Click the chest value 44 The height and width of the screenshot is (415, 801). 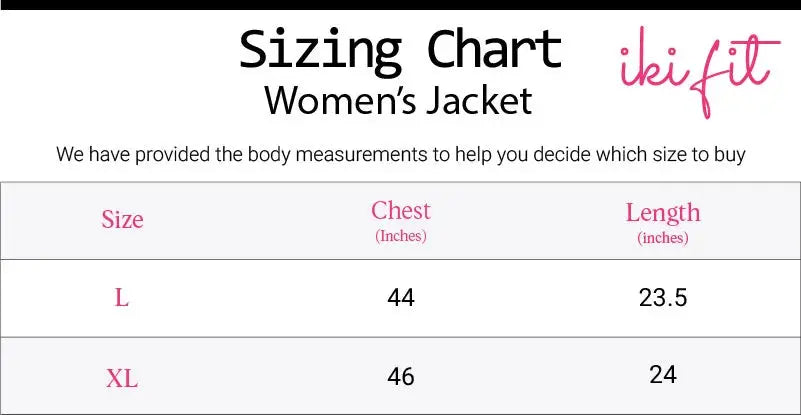pos(400,298)
